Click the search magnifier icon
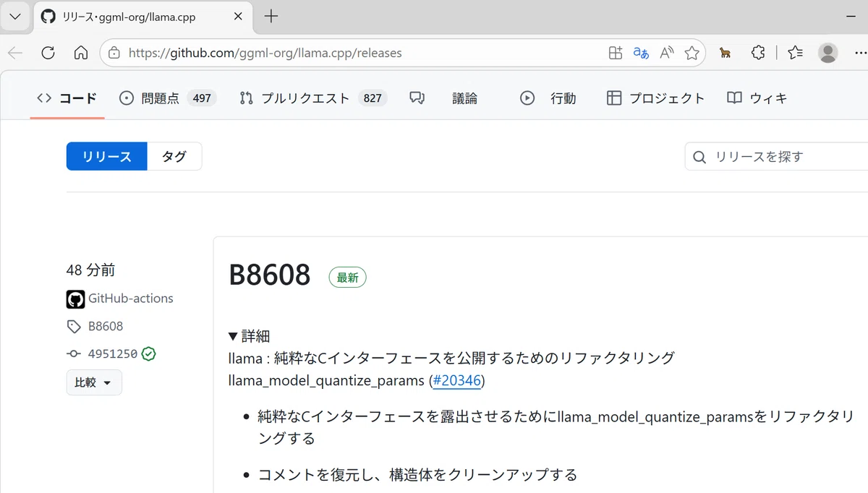 pyautogui.click(x=699, y=157)
